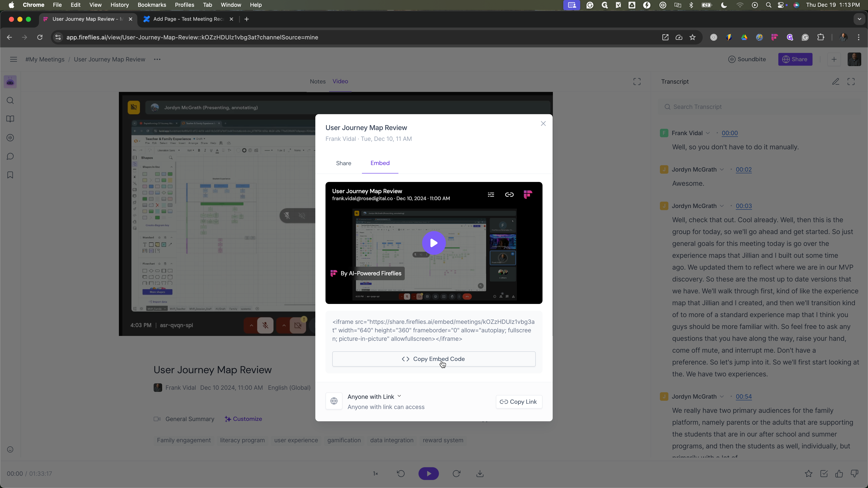Image resolution: width=868 pixels, height=488 pixels.
Task: Select the Video tab
Action: point(340,82)
